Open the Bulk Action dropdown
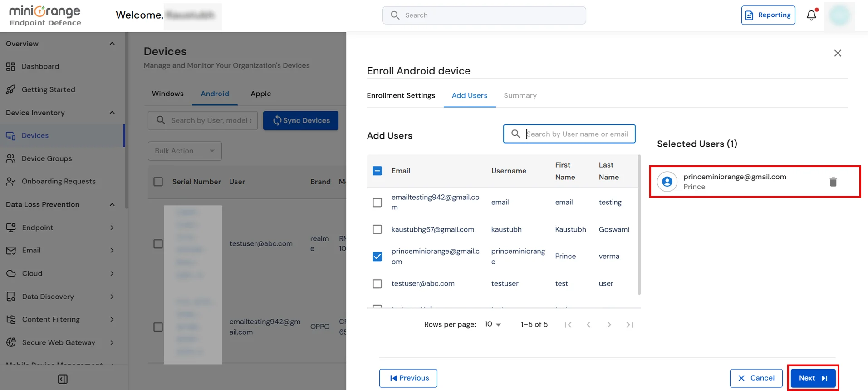 [x=185, y=151]
